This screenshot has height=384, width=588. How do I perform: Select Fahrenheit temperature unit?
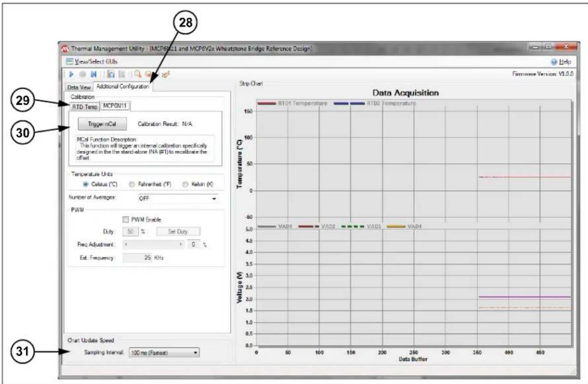pyautogui.click(x=150, y=184)
